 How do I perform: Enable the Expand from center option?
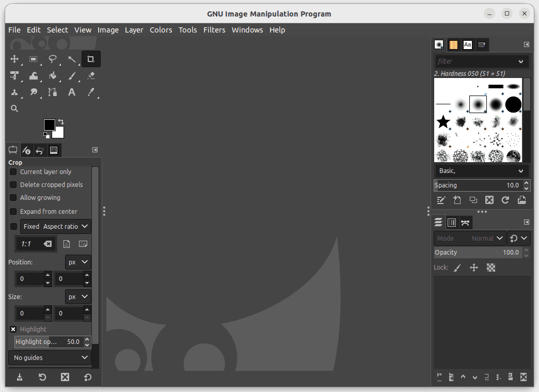(x=13, y=211)
